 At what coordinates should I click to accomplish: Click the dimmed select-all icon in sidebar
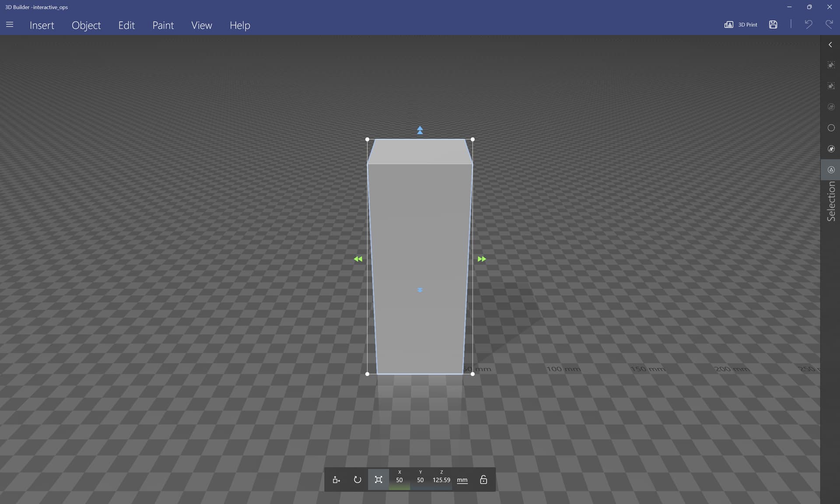pos(831,107)
